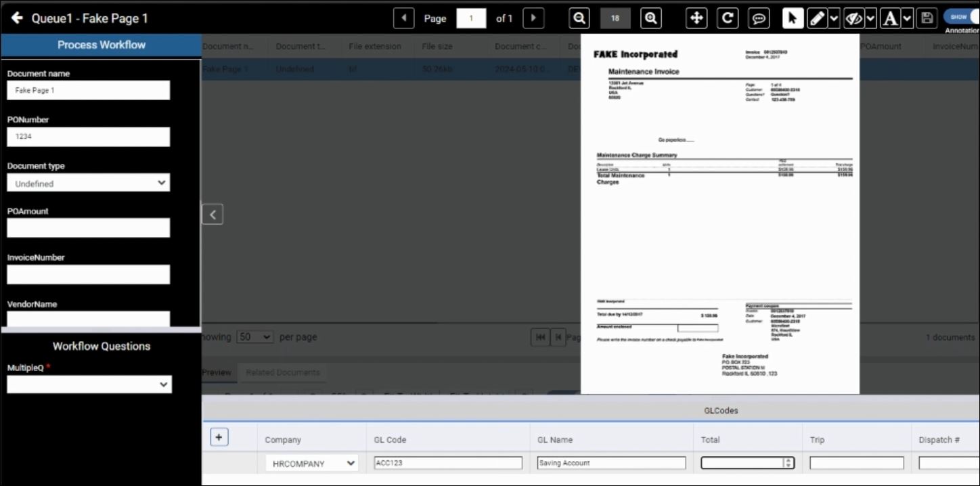Go to the next page arrow

533,18
